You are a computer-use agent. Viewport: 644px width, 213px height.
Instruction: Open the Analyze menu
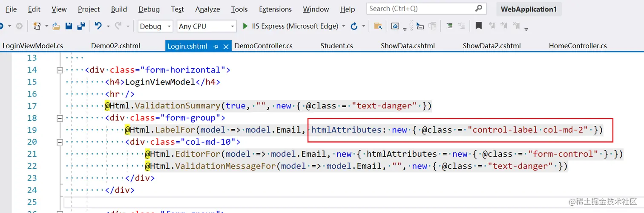(207, 9)
